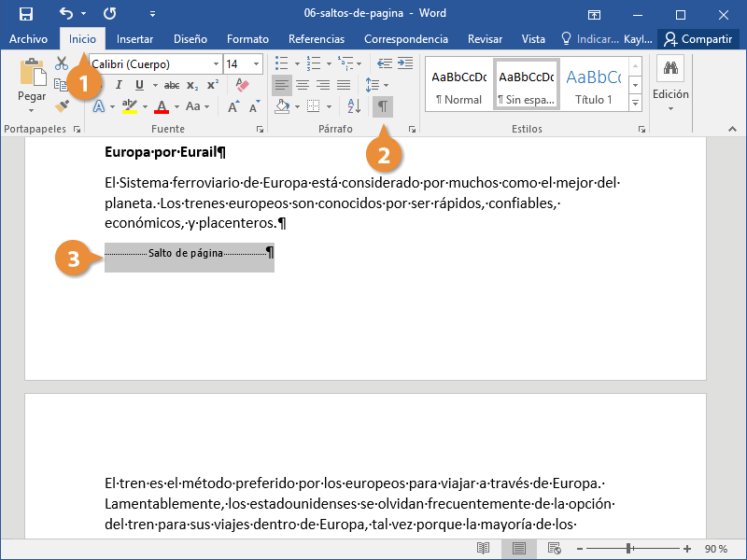Click the Indicar tell me box
Viewport: 747px width, 560px height.
pos(590,39)
